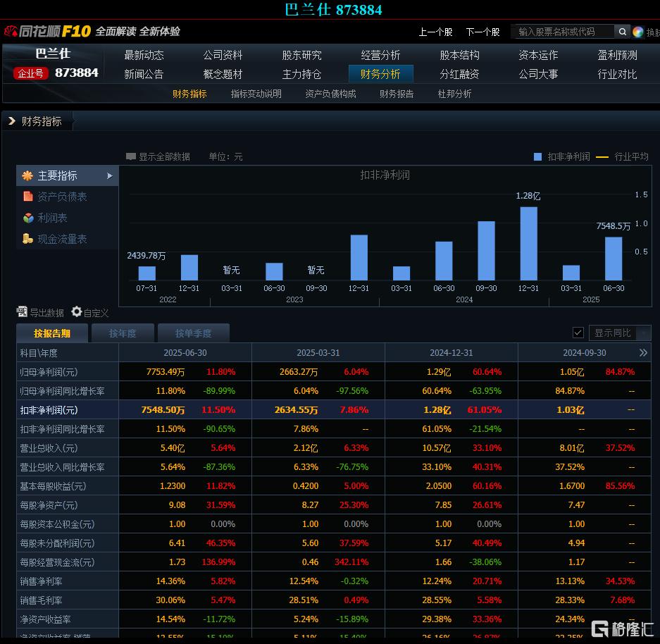The image size is (660, 644).
Task: Click the 自定义 customize link
Action: [96, 313]
